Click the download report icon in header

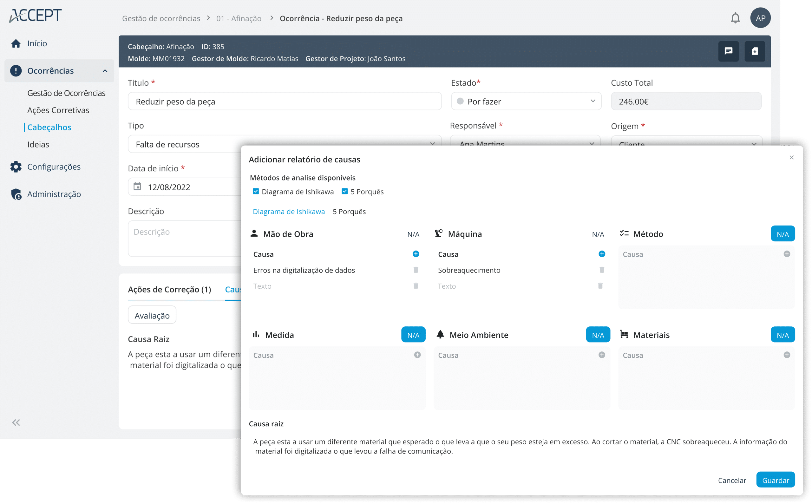755,51
